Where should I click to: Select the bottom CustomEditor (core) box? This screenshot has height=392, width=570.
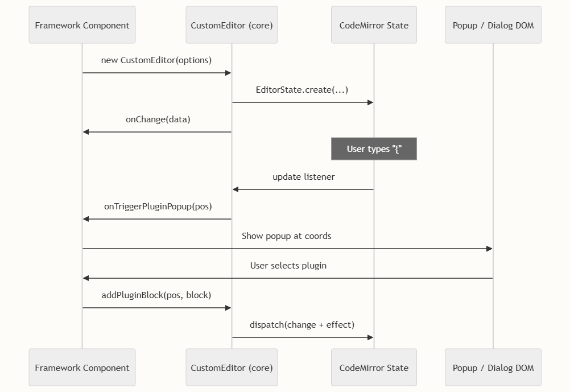click(232, 368)
